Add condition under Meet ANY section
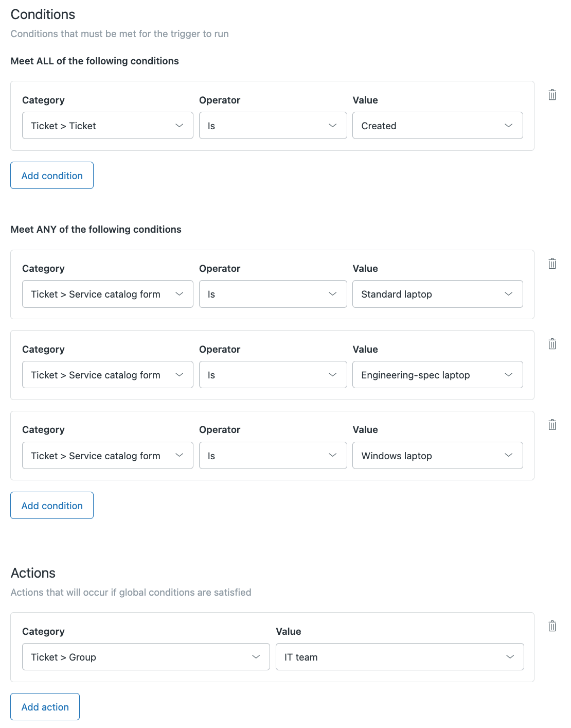 52,506
